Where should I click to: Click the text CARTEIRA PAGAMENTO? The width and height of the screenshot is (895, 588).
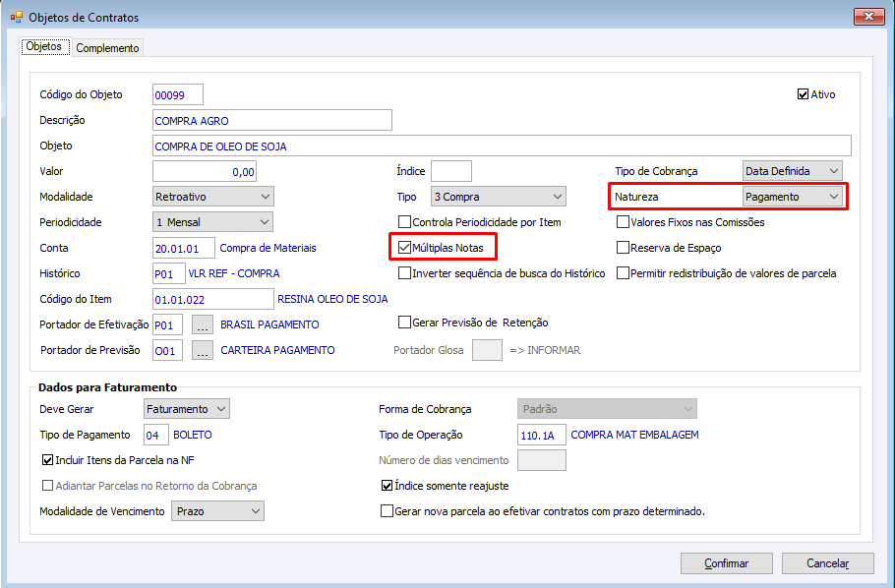click(x=278, y=350)
